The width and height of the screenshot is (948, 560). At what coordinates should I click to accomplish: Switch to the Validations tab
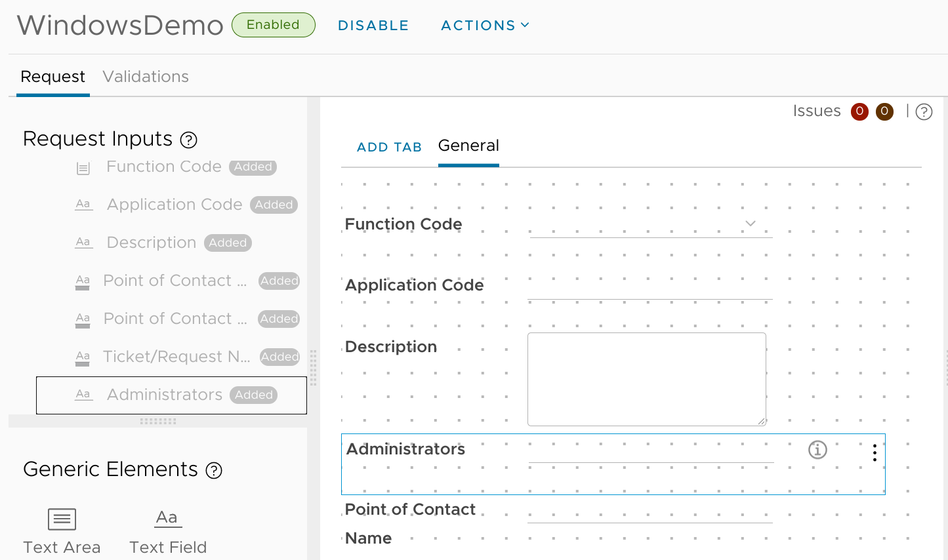[146, 77]
